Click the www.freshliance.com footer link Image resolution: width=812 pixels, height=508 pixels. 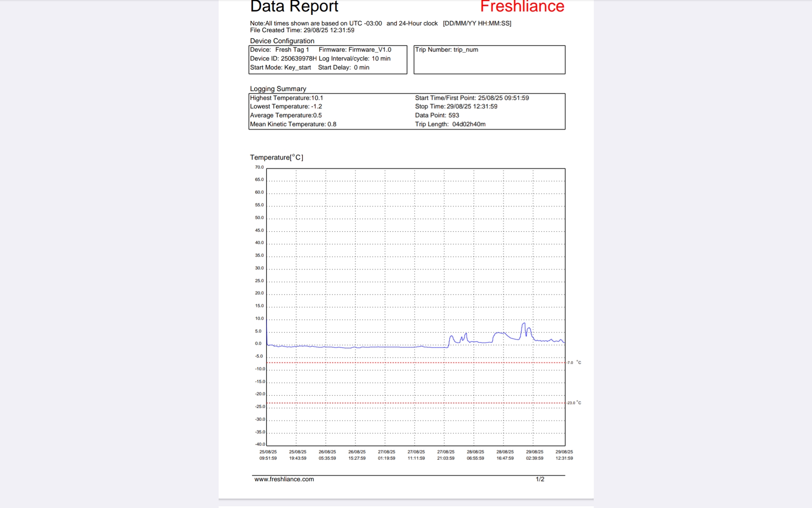tap(284, 479)
